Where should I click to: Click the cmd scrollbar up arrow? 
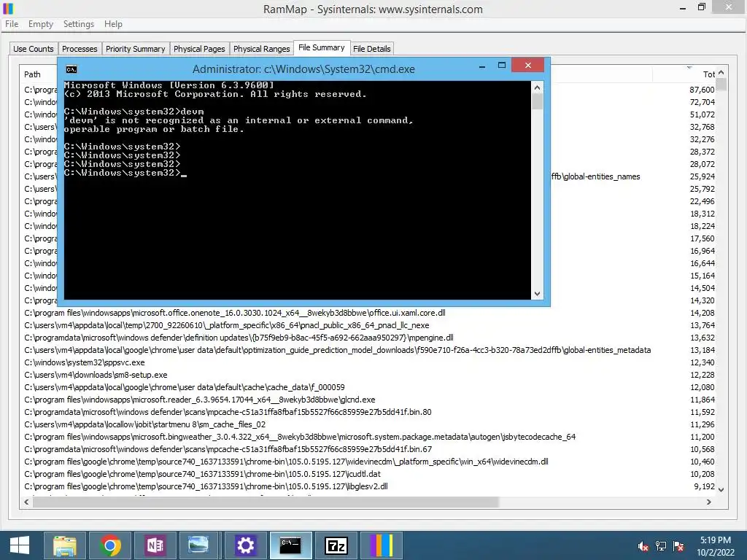537,87
